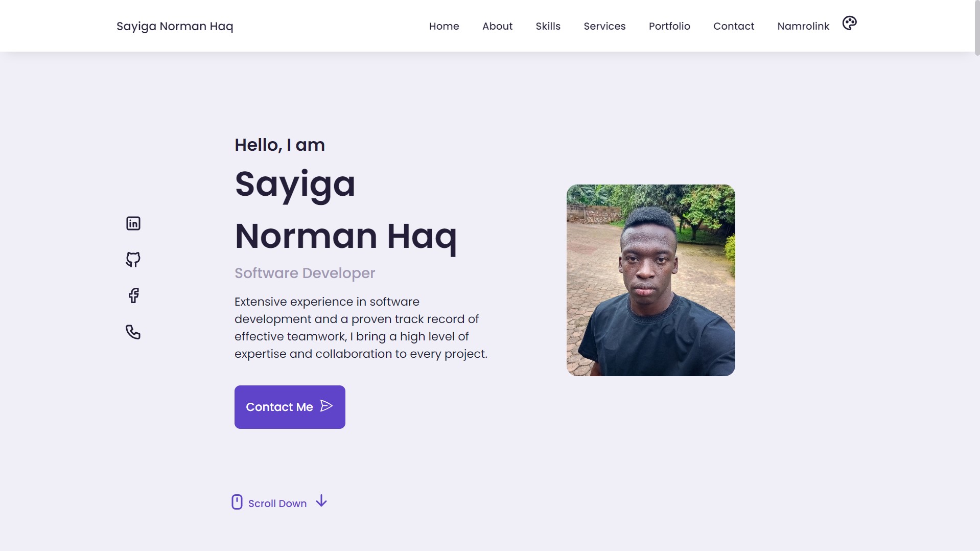The height and width of the screenshot is (551, 980).
Task: Click the Sayiga Norman Haq logo text
Action: pos(175,26)
